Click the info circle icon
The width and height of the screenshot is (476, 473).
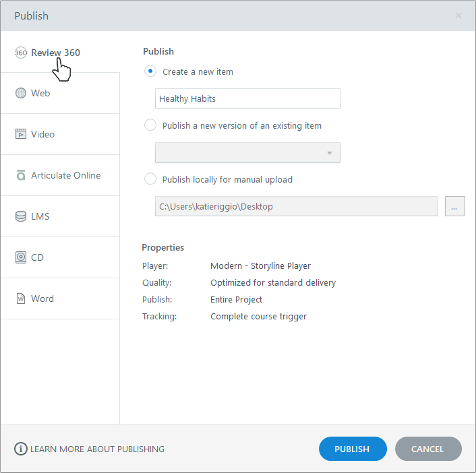[21, 449]
